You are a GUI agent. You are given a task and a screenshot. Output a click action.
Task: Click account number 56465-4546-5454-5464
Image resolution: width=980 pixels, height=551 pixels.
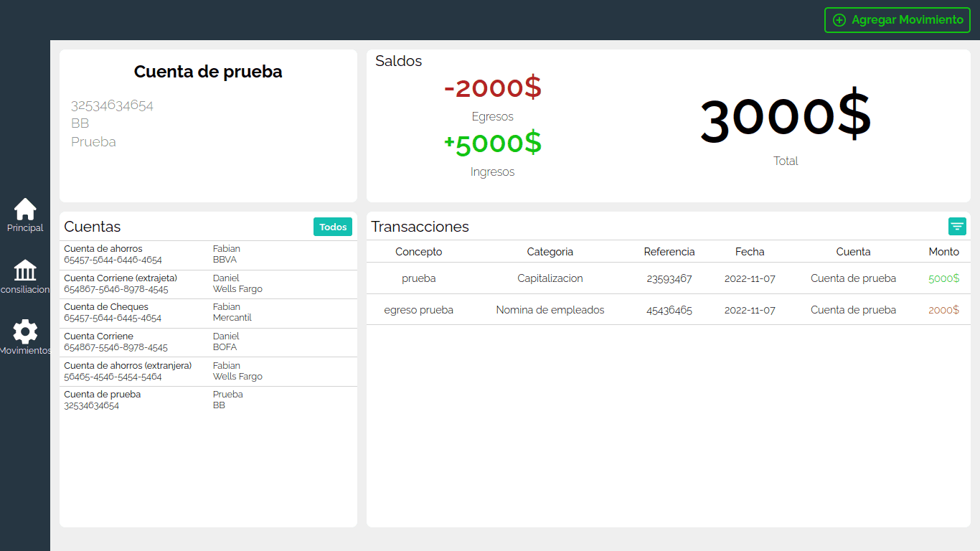(113, 377)
